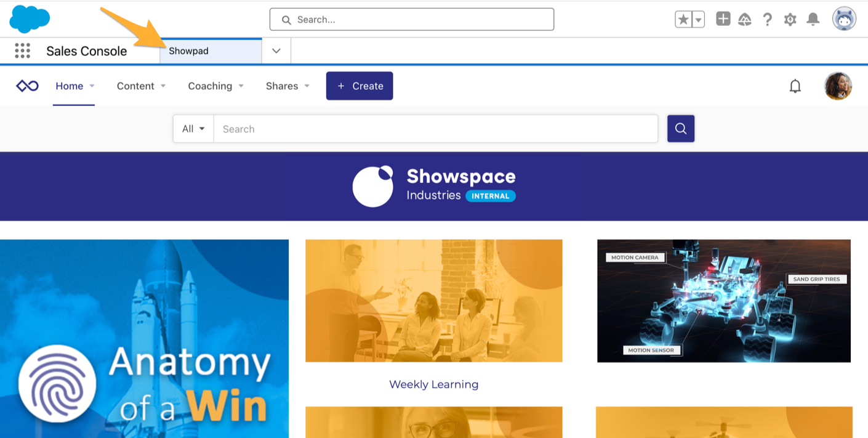This screenshot has width=868, height=438.
Task: Open the Salesforce user avatar menu
Action: pos(844,19)
